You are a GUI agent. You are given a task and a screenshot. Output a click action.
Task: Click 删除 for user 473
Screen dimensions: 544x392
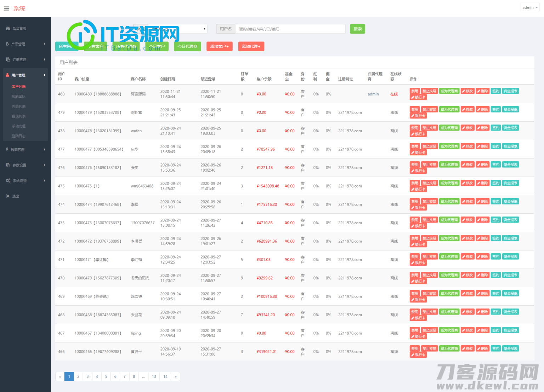(483, 220)
